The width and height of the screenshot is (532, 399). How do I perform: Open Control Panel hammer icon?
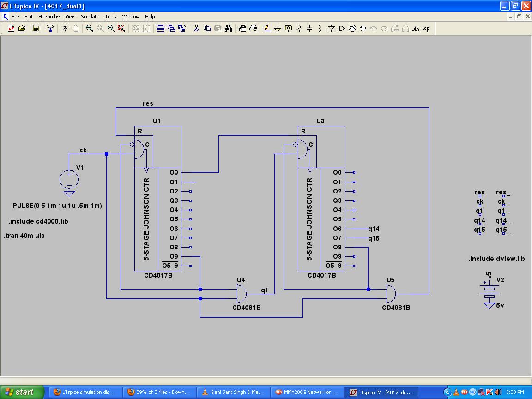[x=50, y=29]
